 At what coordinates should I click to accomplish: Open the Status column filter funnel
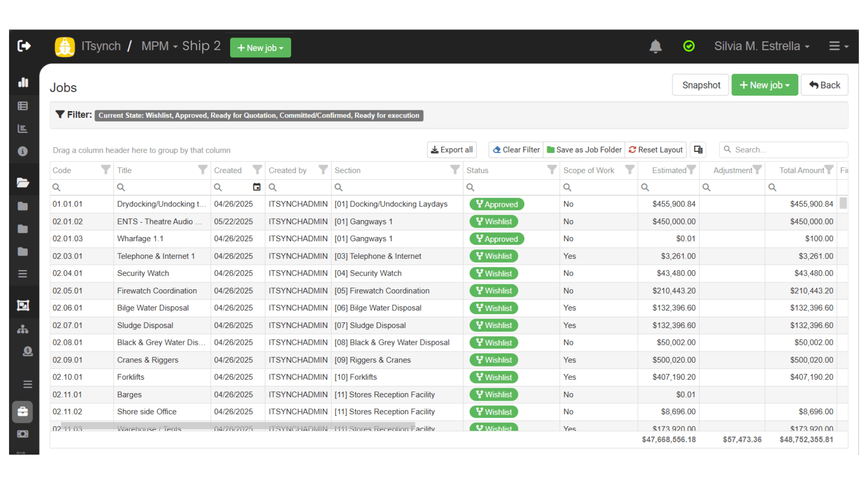pyautogui.click(x=552, y=170)
